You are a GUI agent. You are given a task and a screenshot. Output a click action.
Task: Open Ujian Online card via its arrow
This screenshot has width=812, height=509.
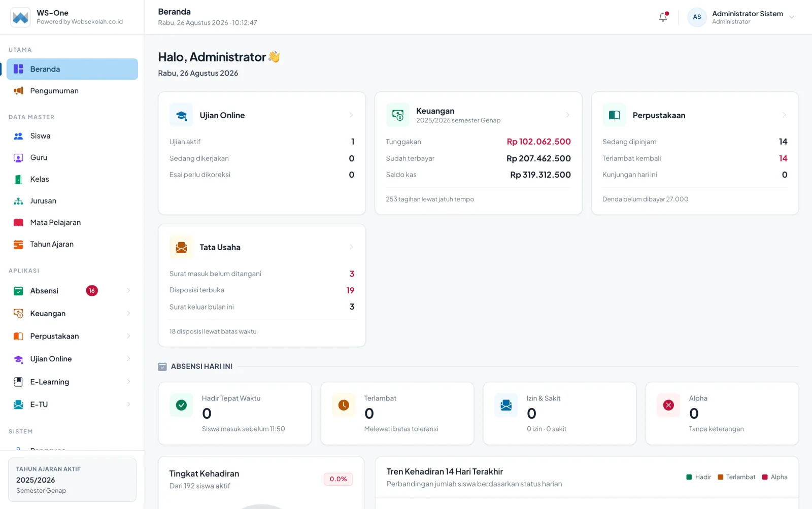pyautogui.click(x=351, y=115)
